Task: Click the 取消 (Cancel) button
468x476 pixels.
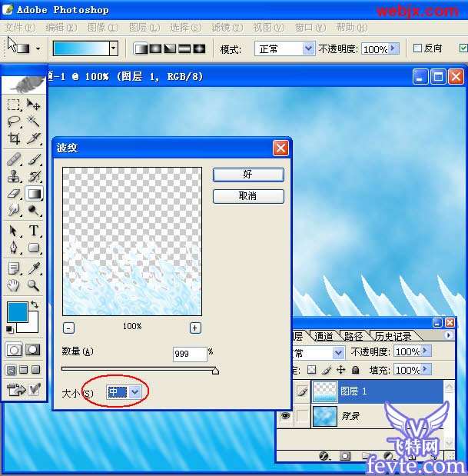Action: [247, 196]
